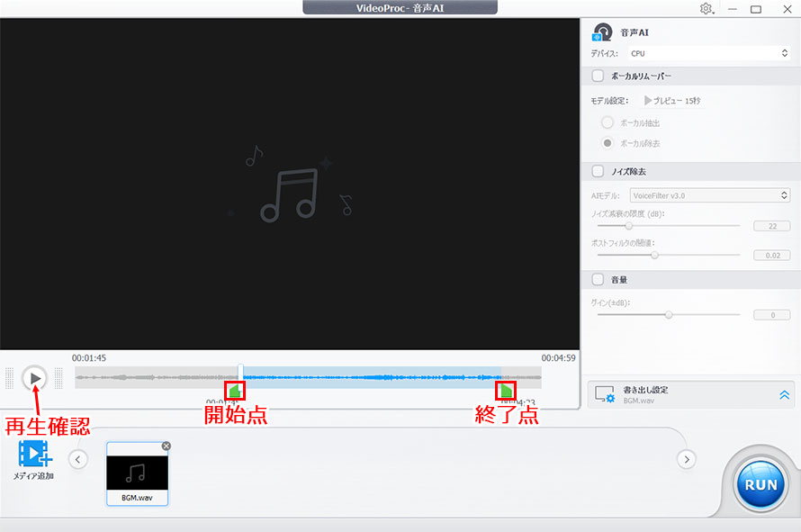Select the ボーカル除去 radio option
801x532 pixels.
[x=607, y=143]
